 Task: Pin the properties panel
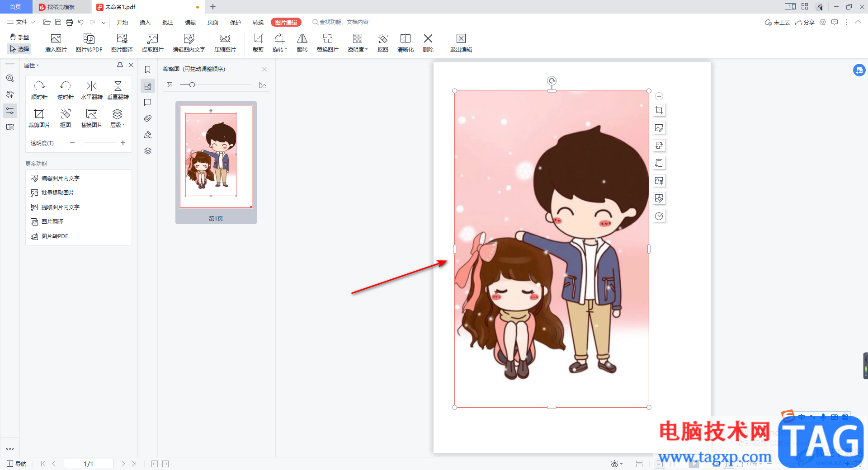click(x=120, y=65)
